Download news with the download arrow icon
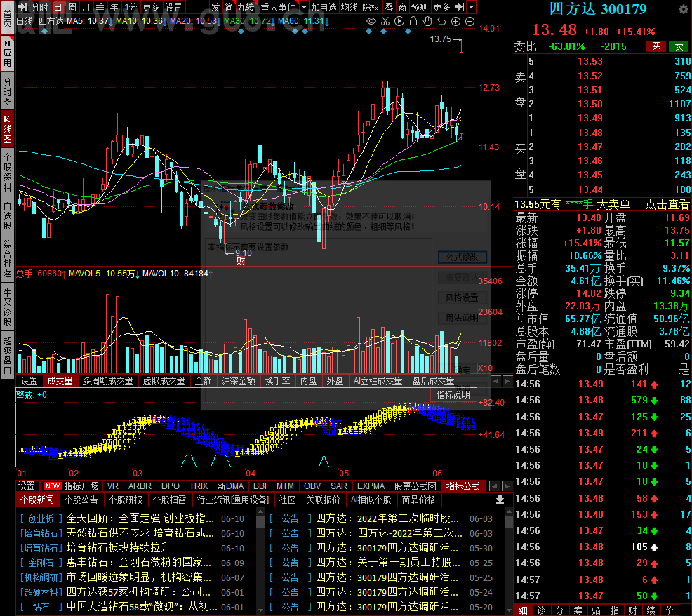 coord(500,500)
